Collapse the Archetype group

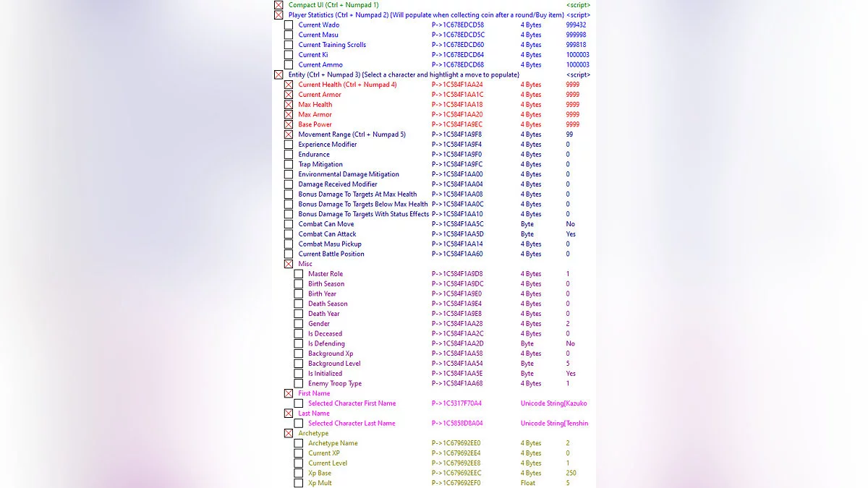289,433
